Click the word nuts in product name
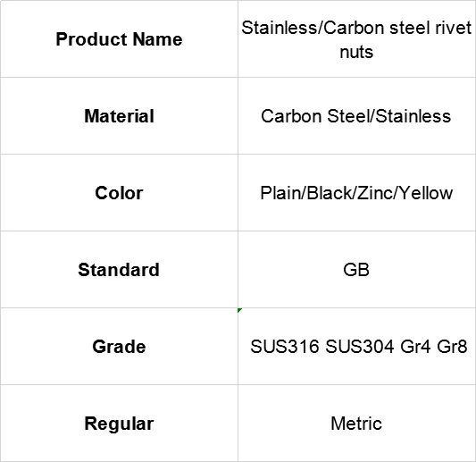 coord(356,52)
